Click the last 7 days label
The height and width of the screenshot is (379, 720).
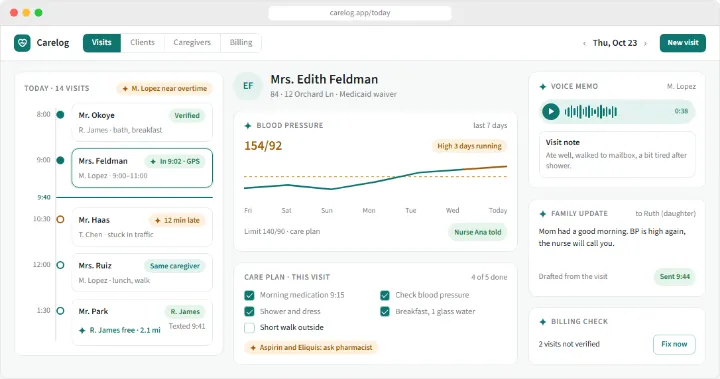pos(490,125)
